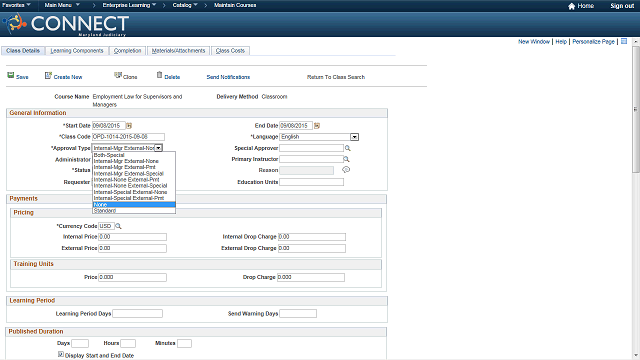Click the Internal Drop Charge field
The image size is (640, 360).
tap(312, 237)
